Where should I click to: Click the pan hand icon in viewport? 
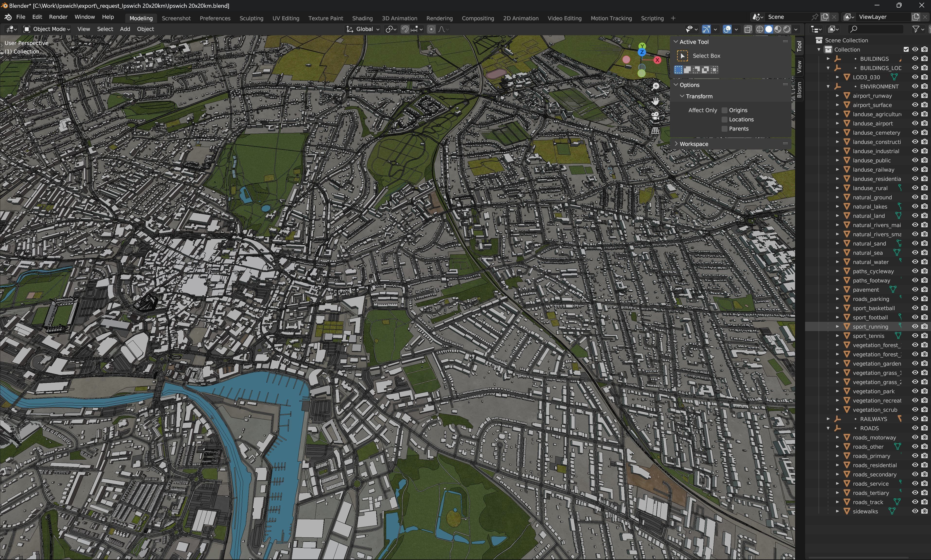tap(656, 101)
